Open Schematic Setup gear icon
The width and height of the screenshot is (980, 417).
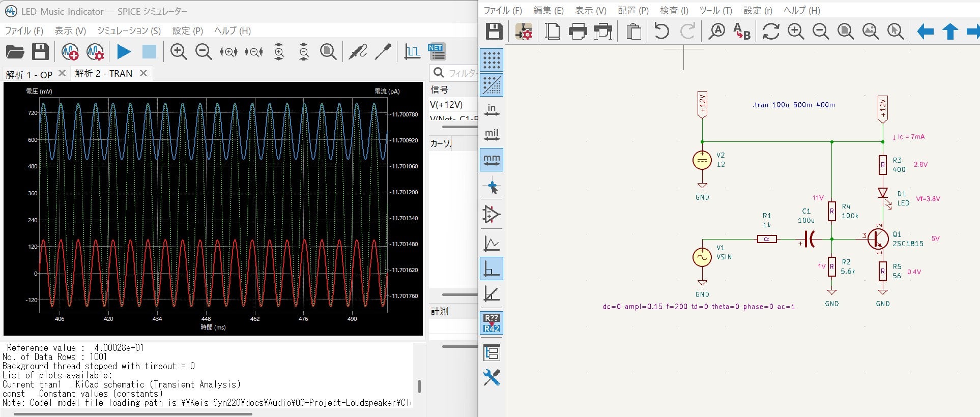pyautogui.click(x=524, y=32)
